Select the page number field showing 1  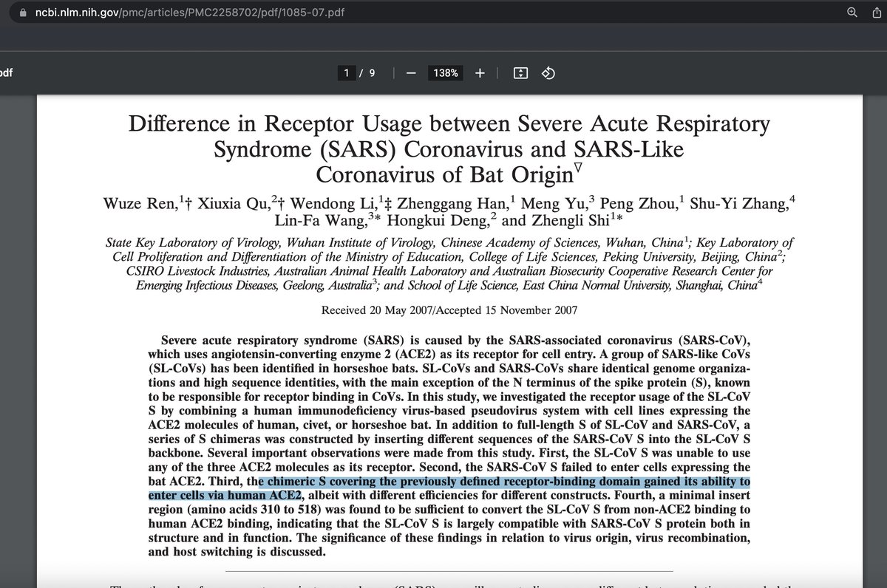point(346,73)
